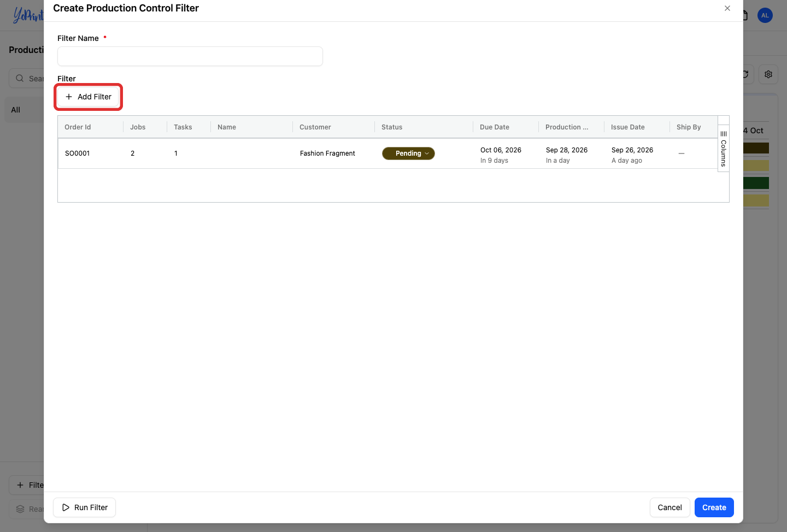Close the Create Production Control Filter dialog
This screenshot has width=787, height=532.
[x=727, y=8]
